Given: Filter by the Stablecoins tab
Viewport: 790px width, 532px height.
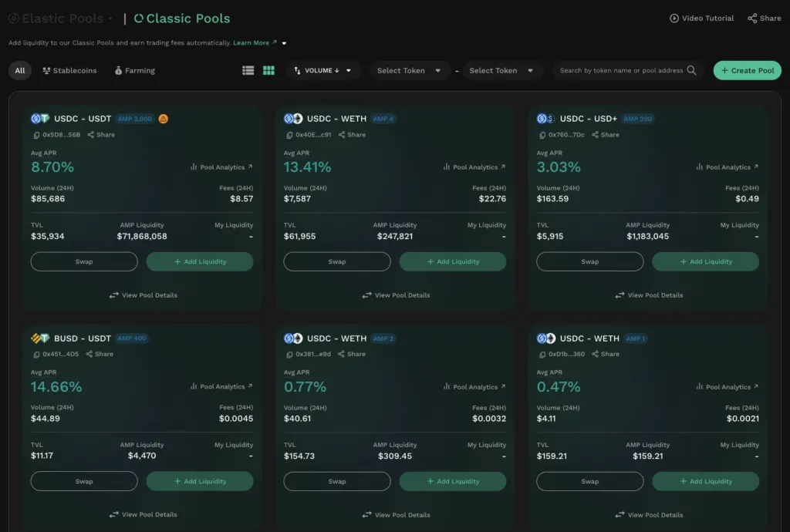Looking at the screenshot, I should (x=69, y=70).
